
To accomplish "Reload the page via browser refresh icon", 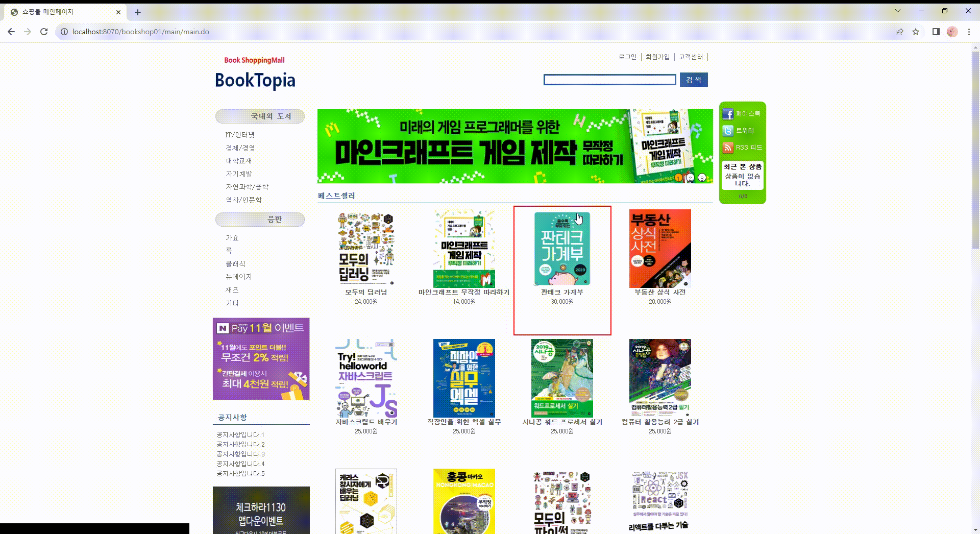I will [x=43, y=32].
